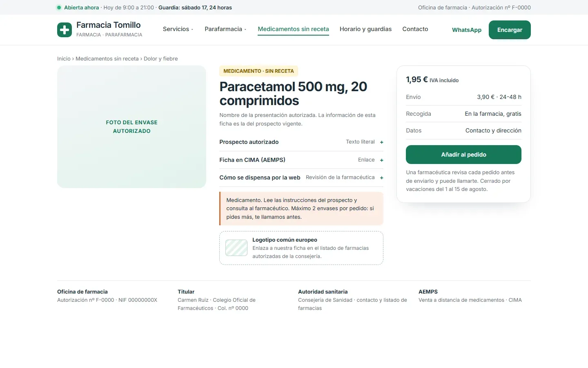Click En la farmacia, gratis pickup value

[x=493, y=114]
